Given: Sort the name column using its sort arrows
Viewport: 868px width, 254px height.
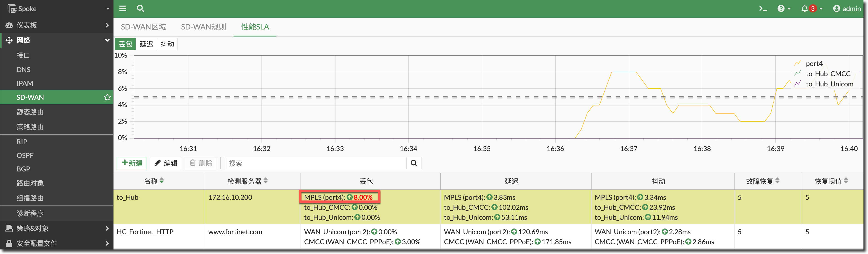Looking at the screenshot, I should pos(162,181).
